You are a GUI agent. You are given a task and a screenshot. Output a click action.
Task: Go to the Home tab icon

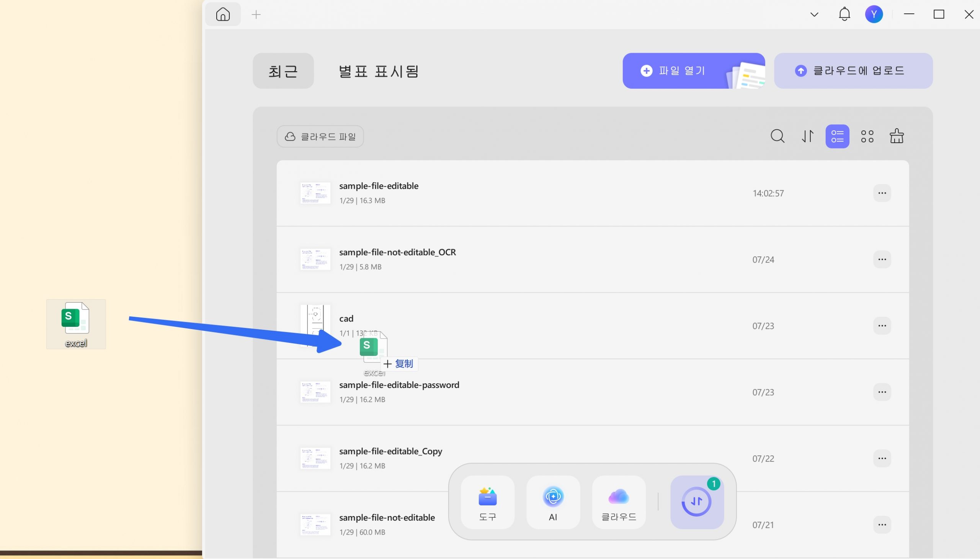point(223,15)
